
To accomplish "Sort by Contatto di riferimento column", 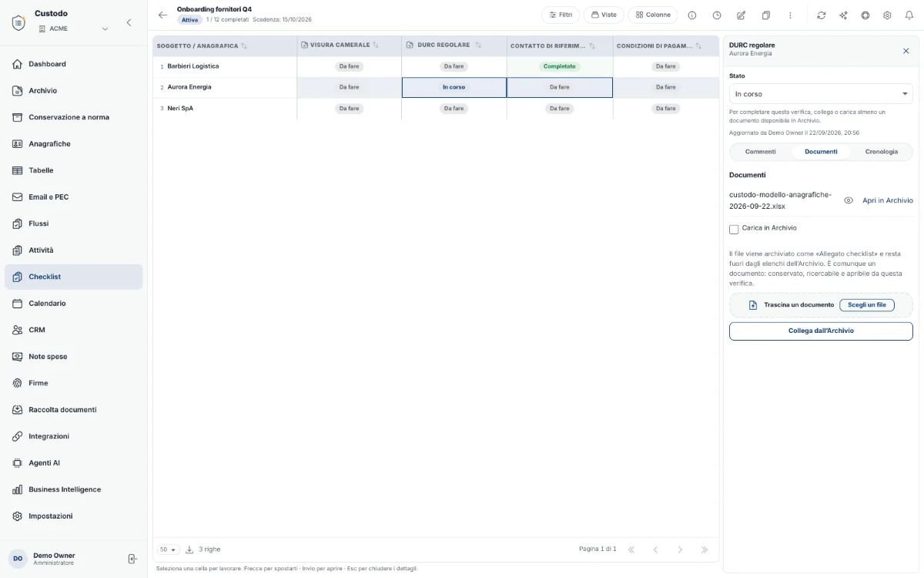I will click(x=592, y=46).
